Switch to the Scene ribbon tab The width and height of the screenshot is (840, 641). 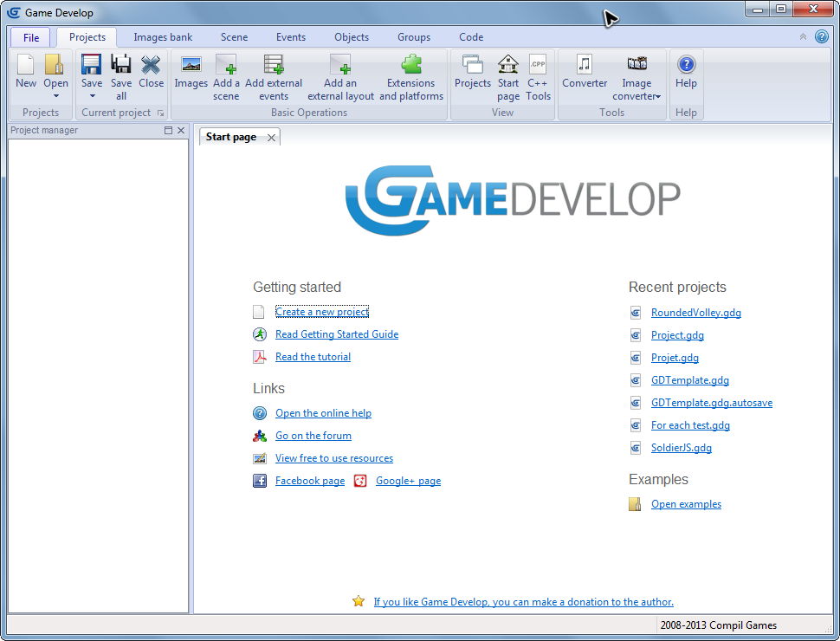pyautogui.click(x=234, y=37)
